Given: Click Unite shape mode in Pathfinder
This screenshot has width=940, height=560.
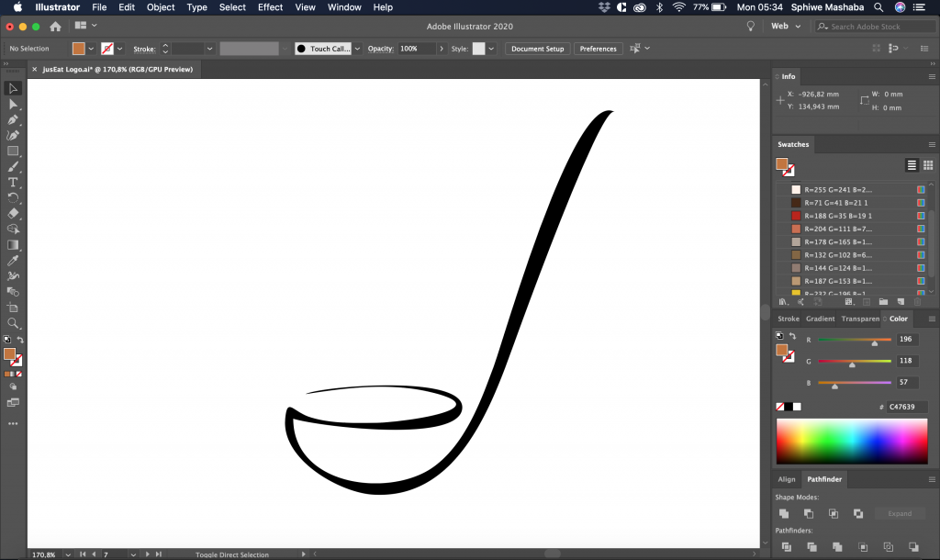Looking at the screenshot, I should (784, 514).
